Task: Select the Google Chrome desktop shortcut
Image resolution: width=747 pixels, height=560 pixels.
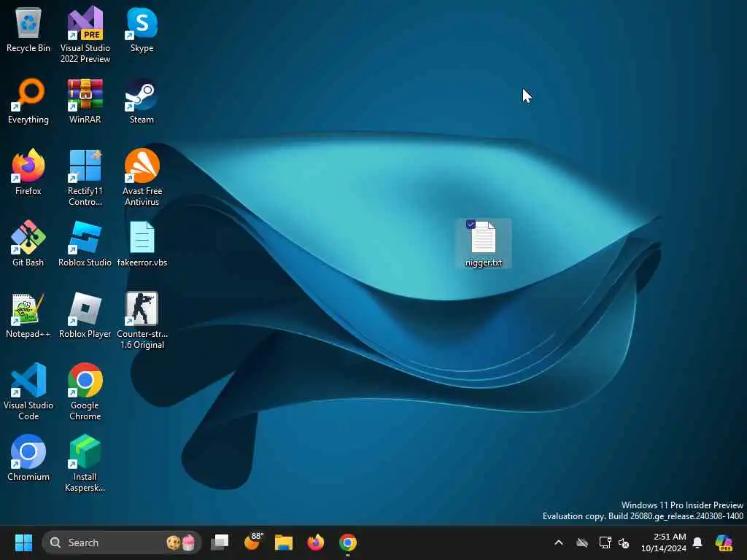Action: [85, 392]
